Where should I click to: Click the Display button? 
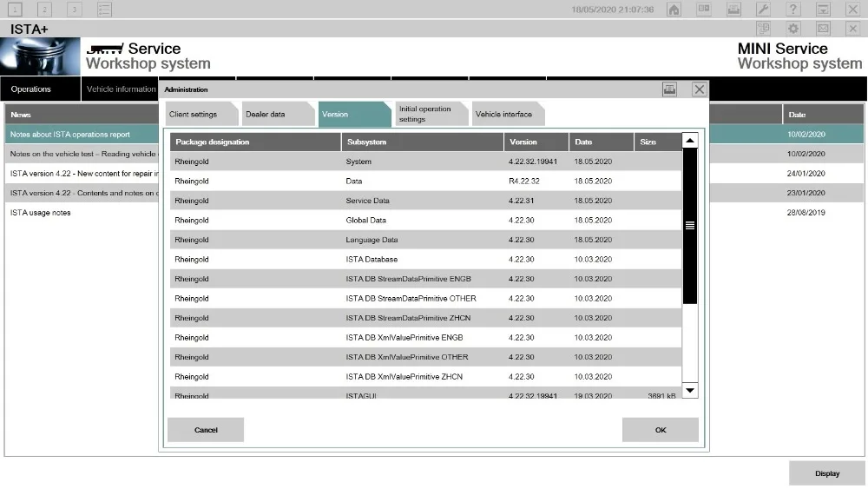coord(827,473)
